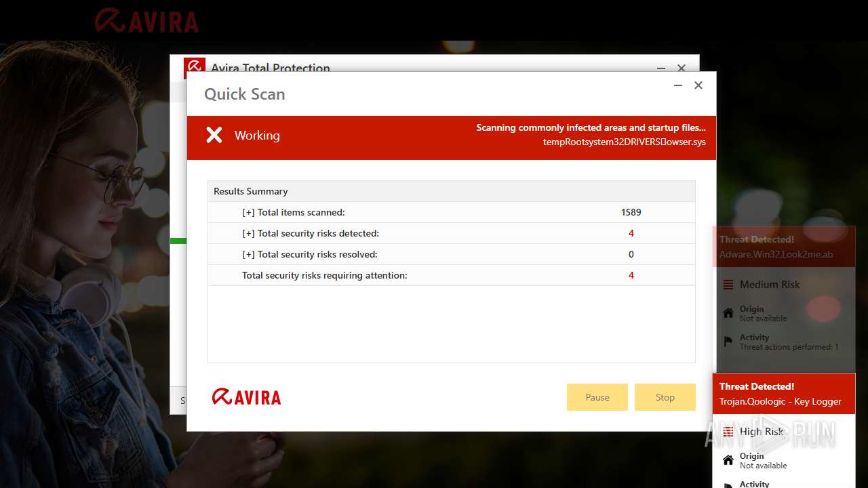Click the Pause scan button
Viewport: 868px width, 488px height.
597,397
